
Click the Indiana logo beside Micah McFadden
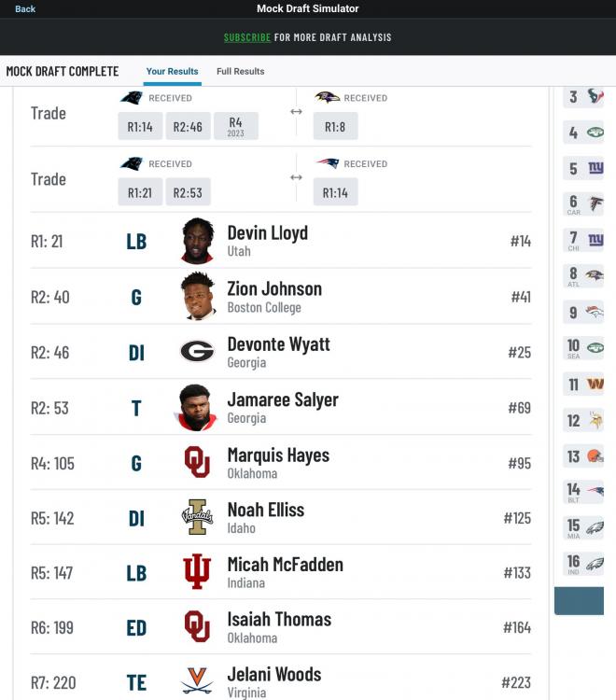(197, 572)
